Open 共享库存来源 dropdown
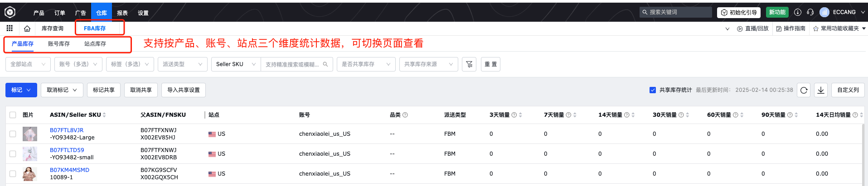Screen dimensions: 868x186 429,64
